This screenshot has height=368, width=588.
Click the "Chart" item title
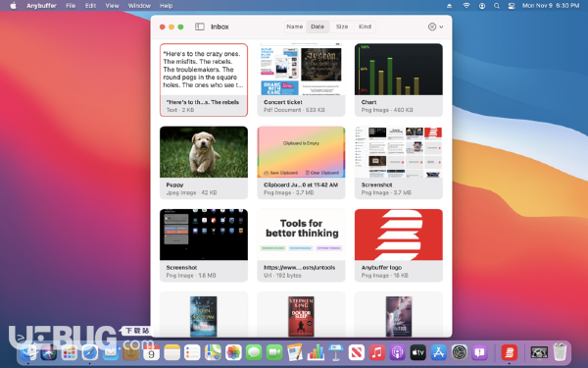point(368,102)
